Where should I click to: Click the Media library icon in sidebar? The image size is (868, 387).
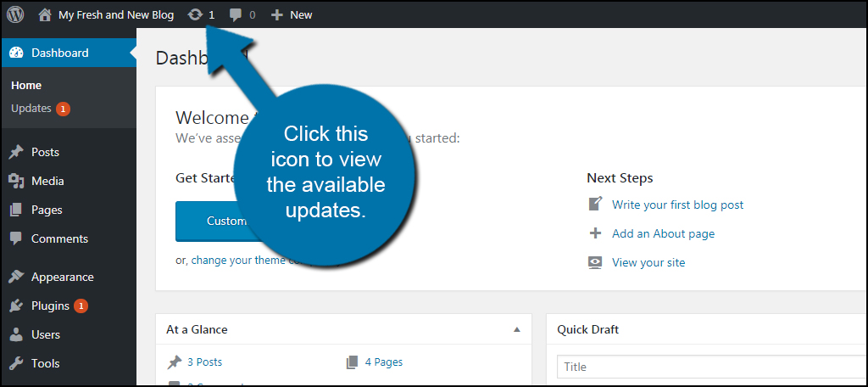(x=16, y=181)
